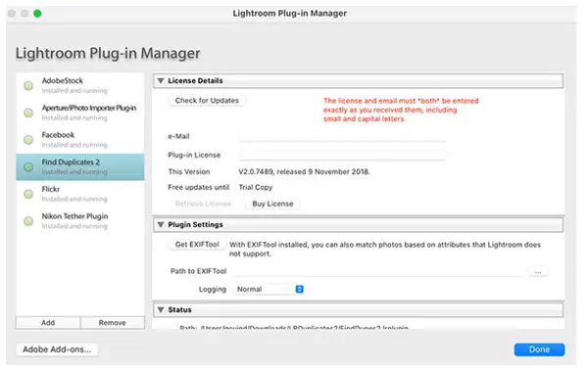
Task: Select Flickr plug-in entry
Action: click(80, 194)
